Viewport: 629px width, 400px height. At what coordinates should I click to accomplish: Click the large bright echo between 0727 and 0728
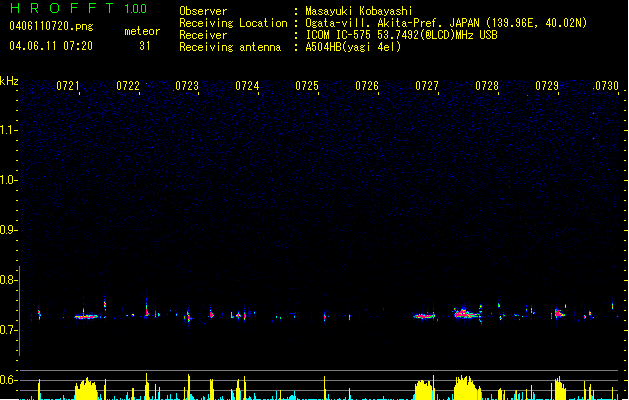click(467, 313)
